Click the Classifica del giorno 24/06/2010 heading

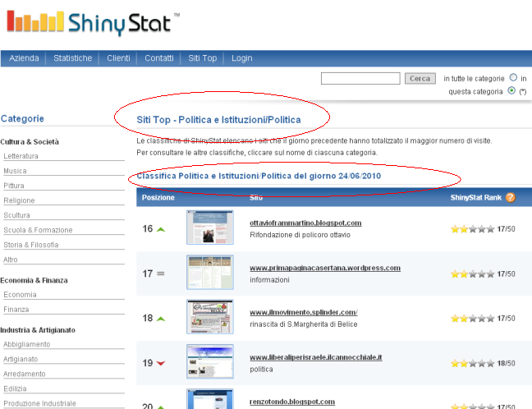[259, 176]
